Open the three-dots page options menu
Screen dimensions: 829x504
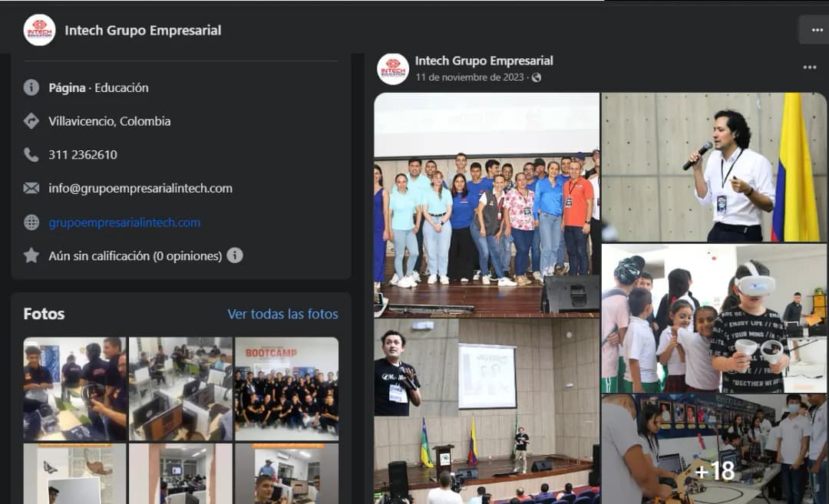pyautogui.click(x=814, y=30)
